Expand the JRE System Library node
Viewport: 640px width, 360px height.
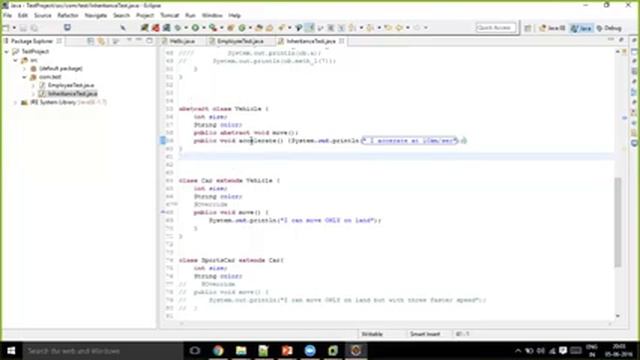coord(15,102)
